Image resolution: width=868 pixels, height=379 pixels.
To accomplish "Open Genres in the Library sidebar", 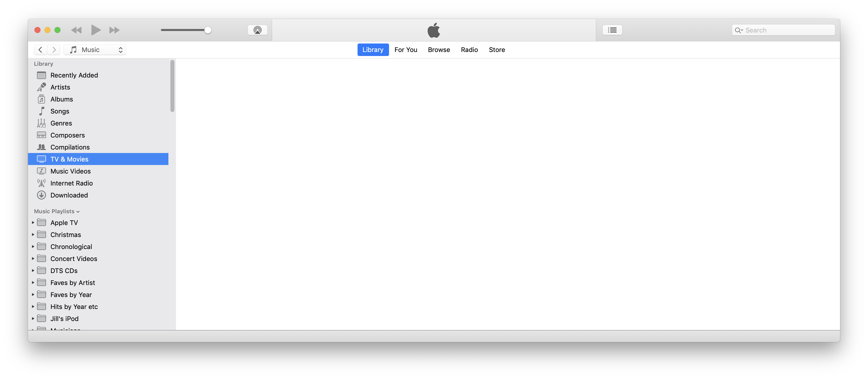I will pos(61,123).
